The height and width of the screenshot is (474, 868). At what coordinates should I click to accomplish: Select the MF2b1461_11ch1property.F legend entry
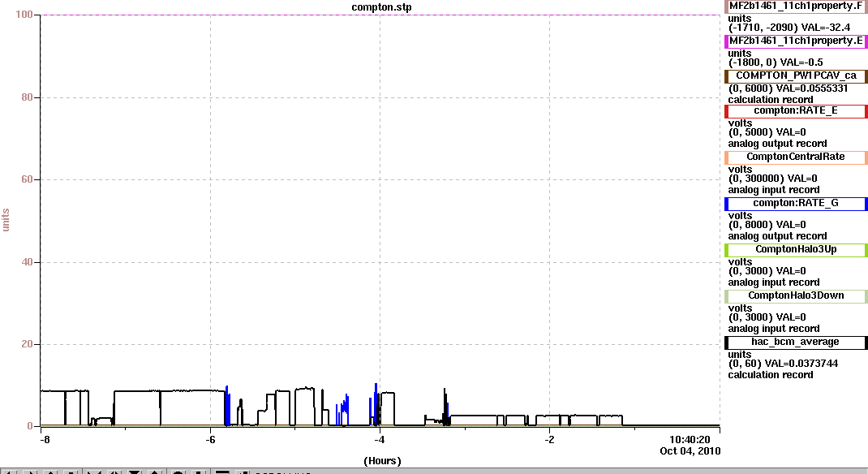(x=796, y=6)
